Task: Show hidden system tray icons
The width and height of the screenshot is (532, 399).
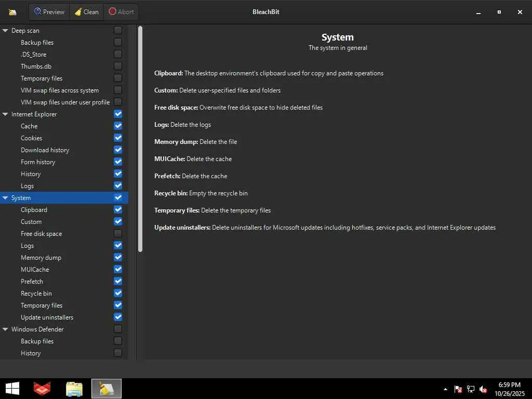Action: [445, 389]
